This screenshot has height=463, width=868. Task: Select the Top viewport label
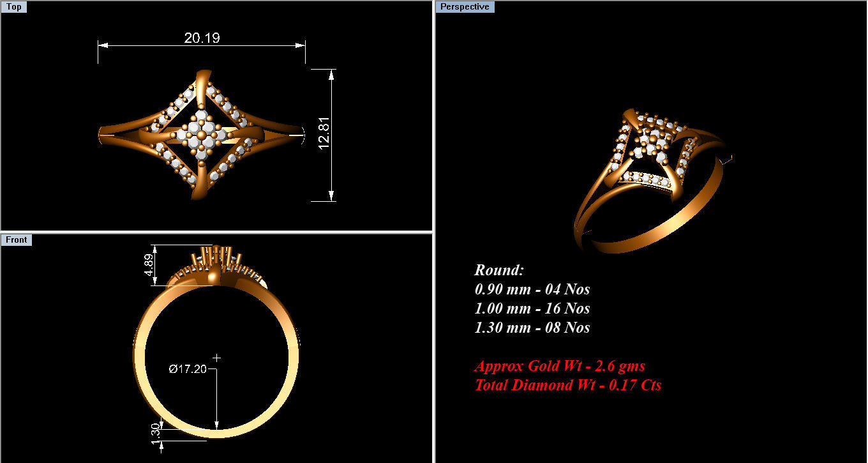[13, 7]
